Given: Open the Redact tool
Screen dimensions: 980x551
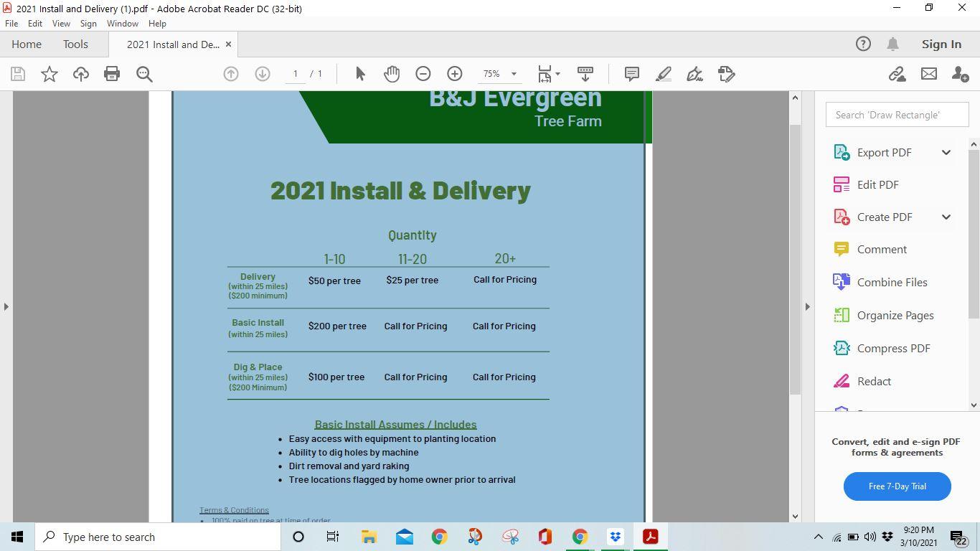Looking at the screenshot, I should (874, 381).
